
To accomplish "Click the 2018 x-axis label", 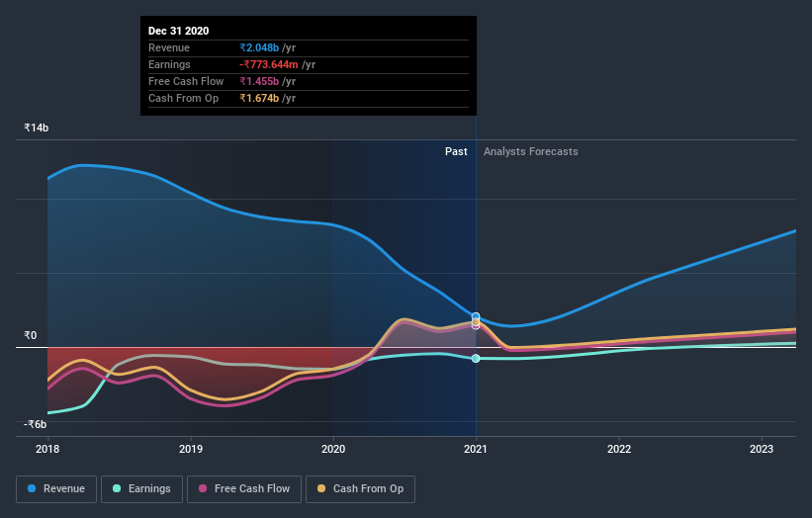I will 47,449.
